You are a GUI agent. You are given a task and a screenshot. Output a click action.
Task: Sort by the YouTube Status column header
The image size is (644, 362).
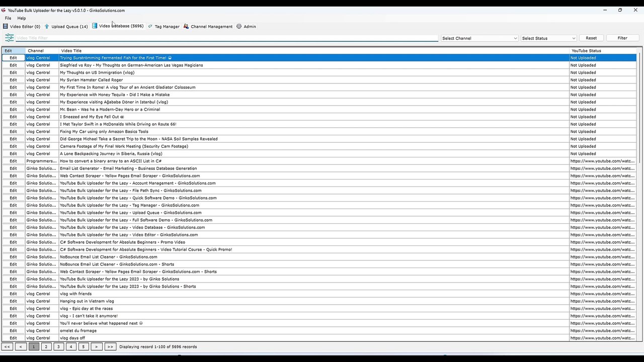(603, 51)
